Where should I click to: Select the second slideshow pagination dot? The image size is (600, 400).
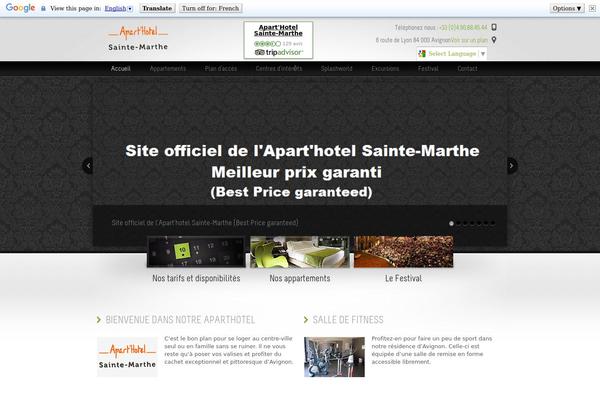click(x=458, y=223)
